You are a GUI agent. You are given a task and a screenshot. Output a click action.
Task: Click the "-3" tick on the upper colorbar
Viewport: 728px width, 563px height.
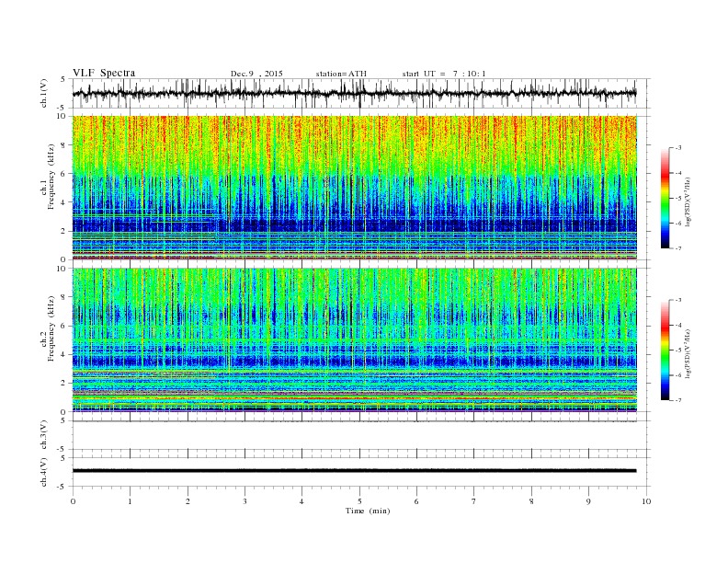tap(678, 148)
